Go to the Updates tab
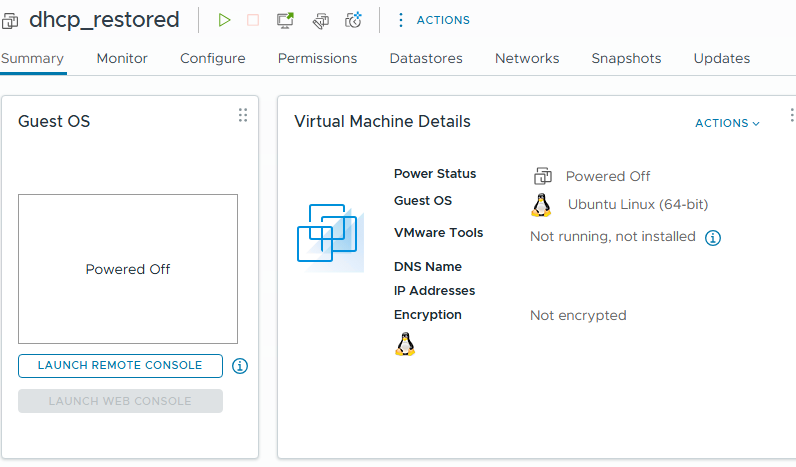 point(722,58)
